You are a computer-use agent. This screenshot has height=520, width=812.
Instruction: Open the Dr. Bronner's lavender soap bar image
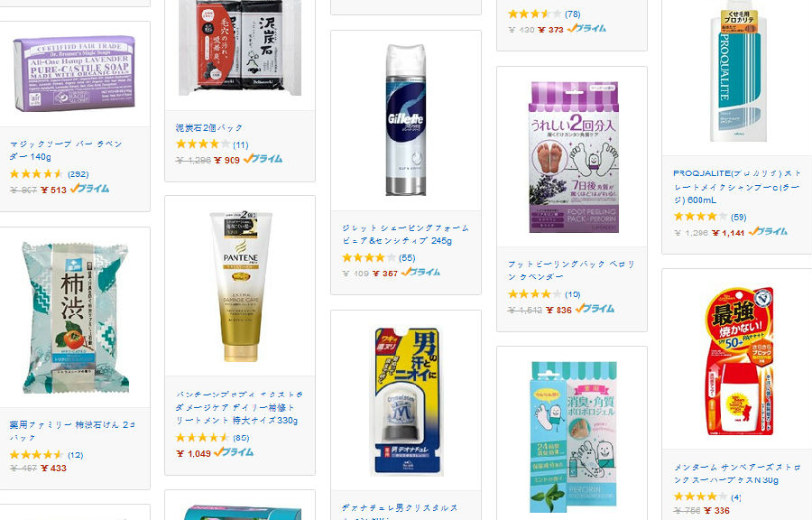[x=75, y=73]
